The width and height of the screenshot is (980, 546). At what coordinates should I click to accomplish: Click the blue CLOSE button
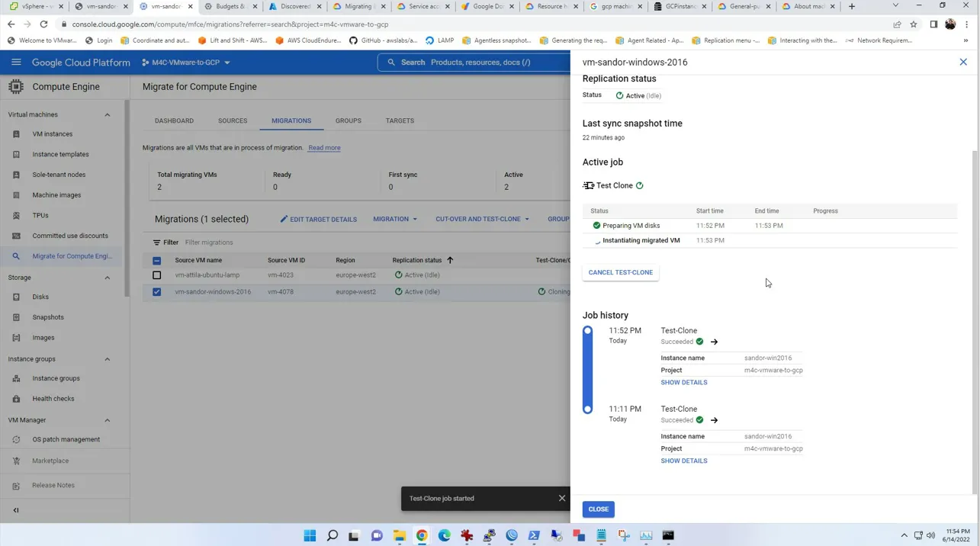(x=599, y=509)
